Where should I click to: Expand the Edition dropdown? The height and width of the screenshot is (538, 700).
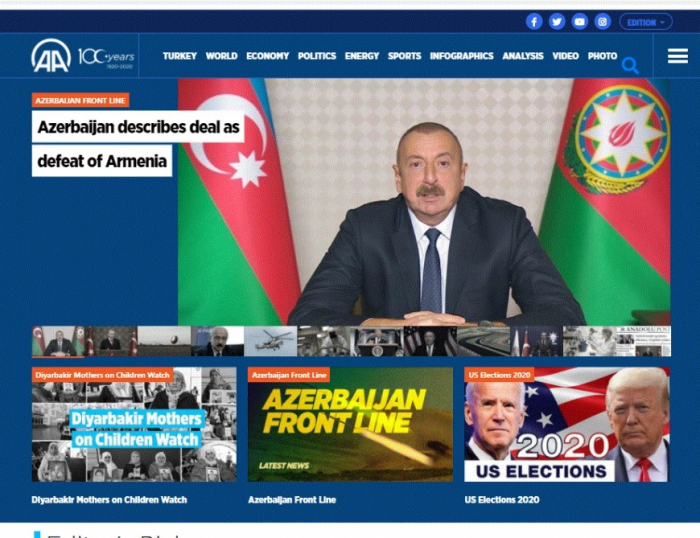pyautogui.click(x=646, y=22)
